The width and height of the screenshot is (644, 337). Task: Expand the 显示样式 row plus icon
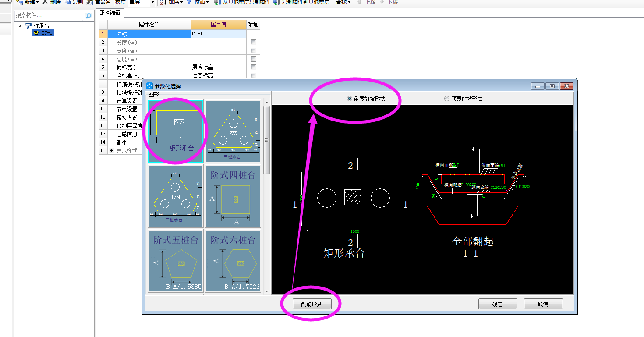111,151
